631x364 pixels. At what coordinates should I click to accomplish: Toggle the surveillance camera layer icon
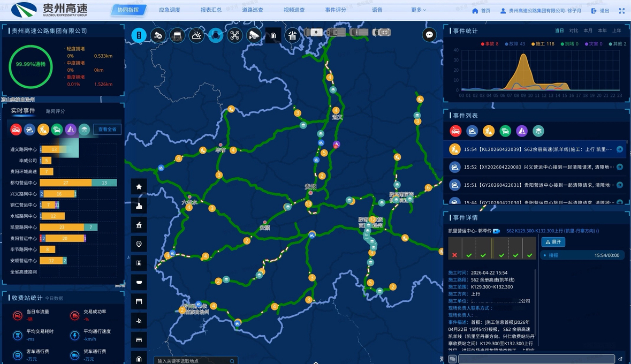[x=254, y=35]
